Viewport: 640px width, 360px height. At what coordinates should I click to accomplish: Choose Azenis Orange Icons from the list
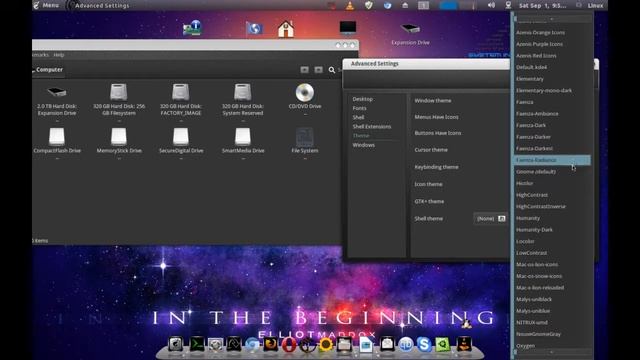(540, 32)
